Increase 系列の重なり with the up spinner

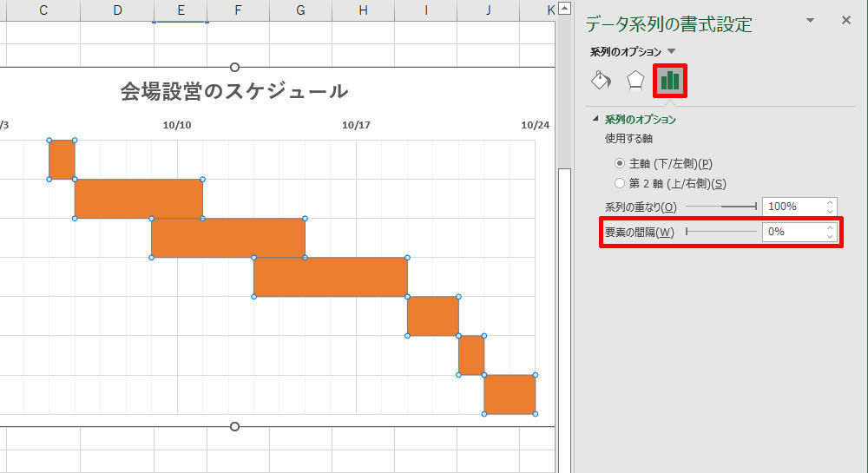[x=830, y=202]
